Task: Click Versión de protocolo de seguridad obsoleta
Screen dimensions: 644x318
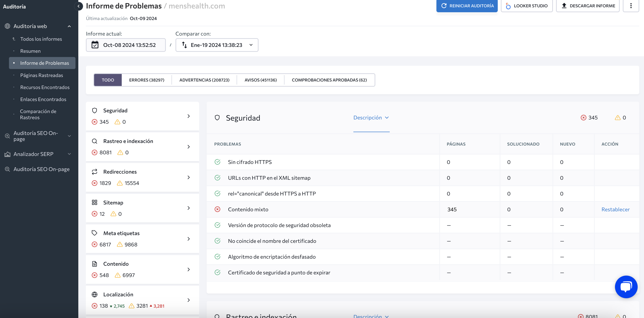Action: [x=279, y=225]
